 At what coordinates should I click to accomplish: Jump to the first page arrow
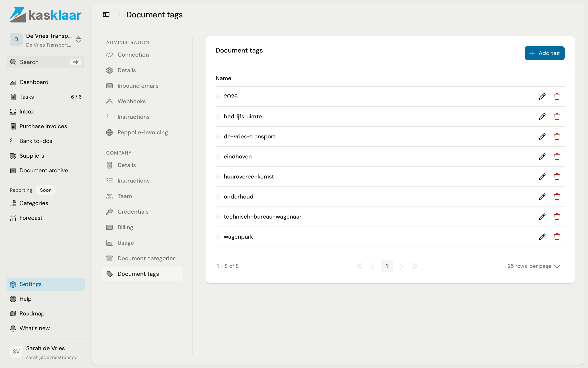[359, 266]
